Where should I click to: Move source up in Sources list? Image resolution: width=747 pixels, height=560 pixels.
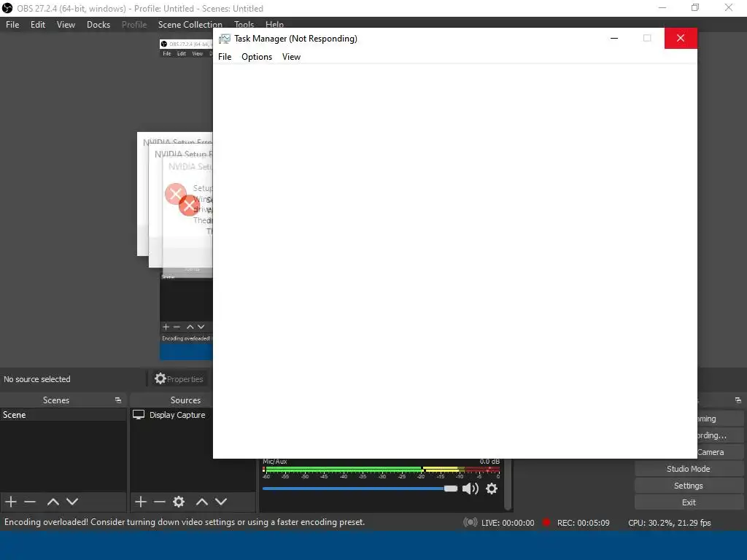(202, 502)
